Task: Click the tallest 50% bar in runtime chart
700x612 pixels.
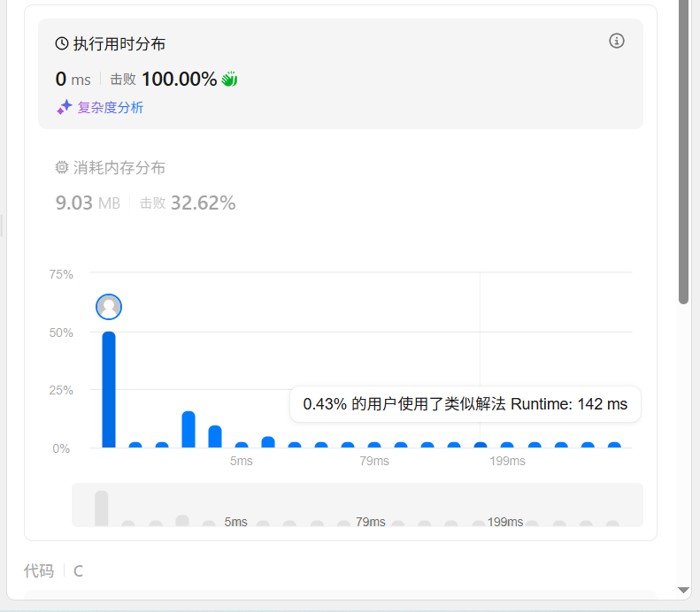Action: [x=109, y=389]
